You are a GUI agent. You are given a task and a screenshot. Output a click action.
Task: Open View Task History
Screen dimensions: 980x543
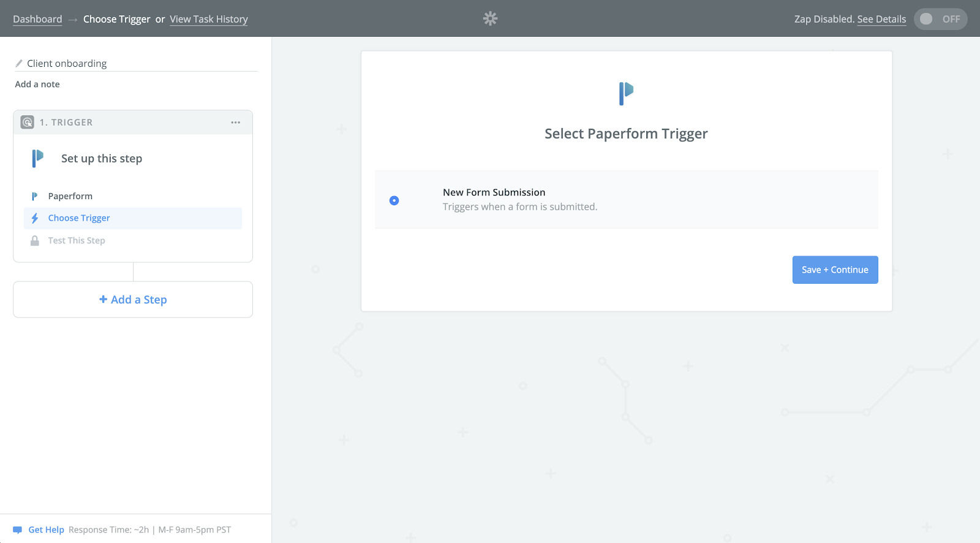(209, 19)
